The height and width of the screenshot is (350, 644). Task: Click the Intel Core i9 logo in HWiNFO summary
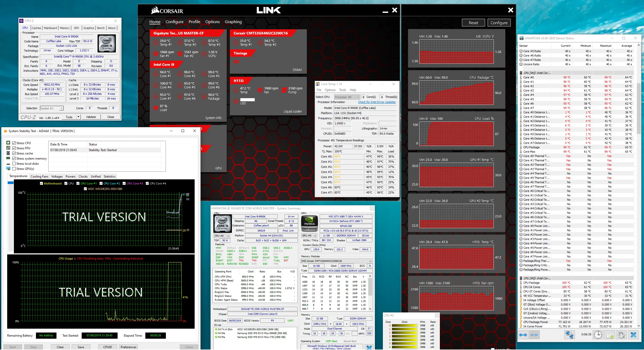[222, 223]
